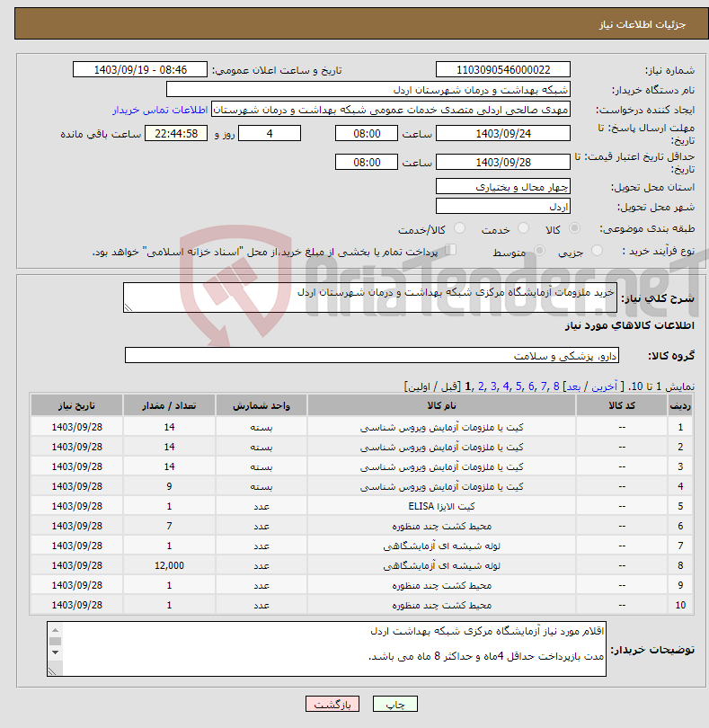Click the remaining time field 22:44:58

click(x=176, y=134)
